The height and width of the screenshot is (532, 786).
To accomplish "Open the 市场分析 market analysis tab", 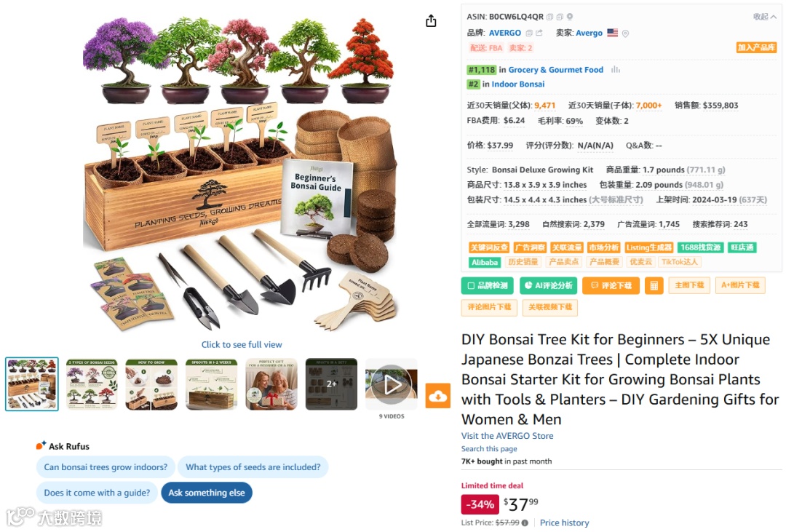I will tap(603, 247).
